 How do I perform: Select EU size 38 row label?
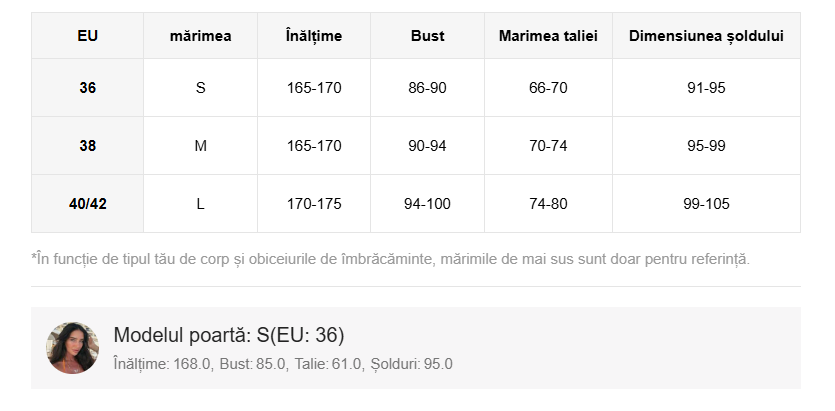point(87,146)
